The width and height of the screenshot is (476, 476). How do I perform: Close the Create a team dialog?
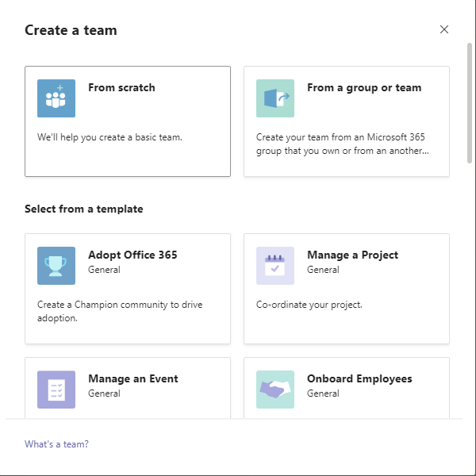point(444,29)
